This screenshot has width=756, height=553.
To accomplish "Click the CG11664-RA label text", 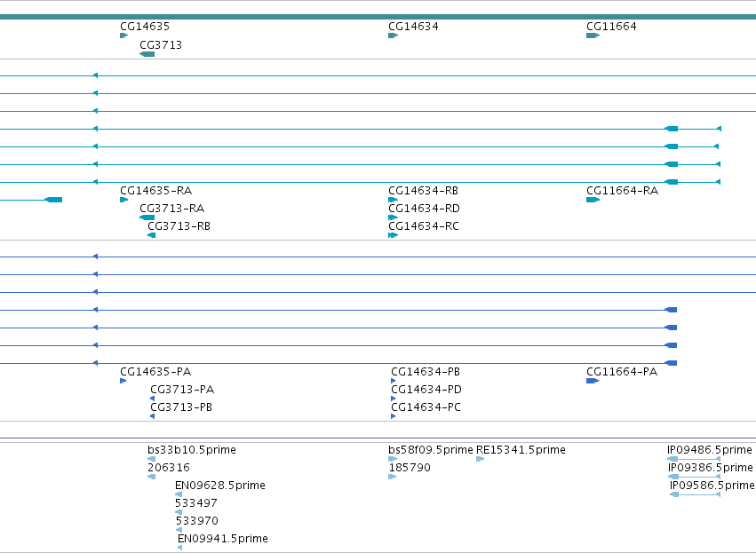I will coord(623,190).
